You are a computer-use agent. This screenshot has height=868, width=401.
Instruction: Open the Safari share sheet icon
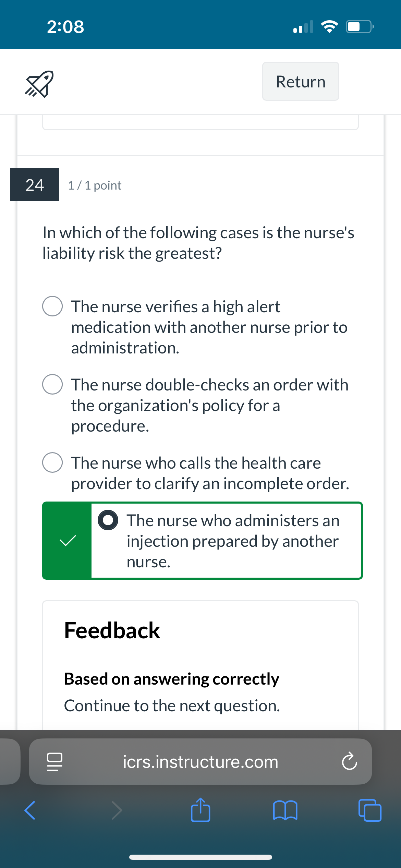pyautogui.click(x=200, y=810)
